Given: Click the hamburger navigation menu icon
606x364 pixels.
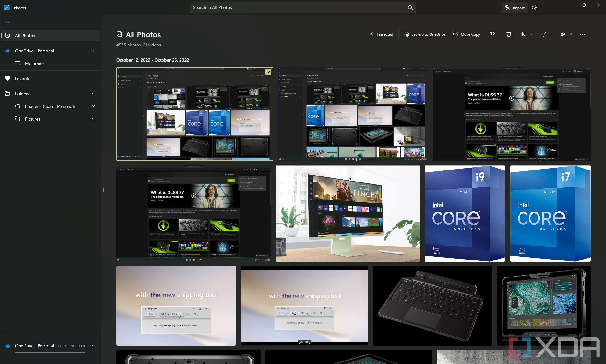Looking at the screenshot, I should click(8, 23).
